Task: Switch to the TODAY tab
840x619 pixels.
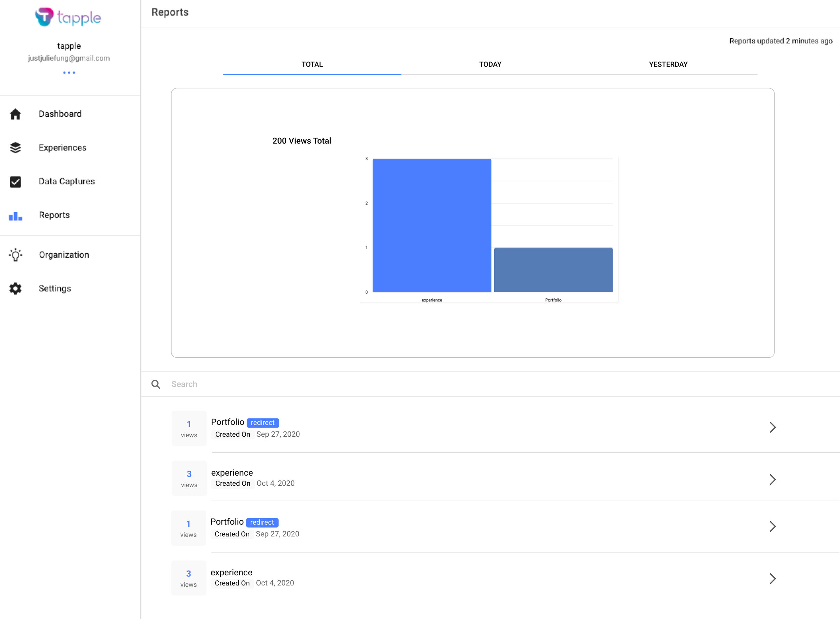Action: (490, 64)
